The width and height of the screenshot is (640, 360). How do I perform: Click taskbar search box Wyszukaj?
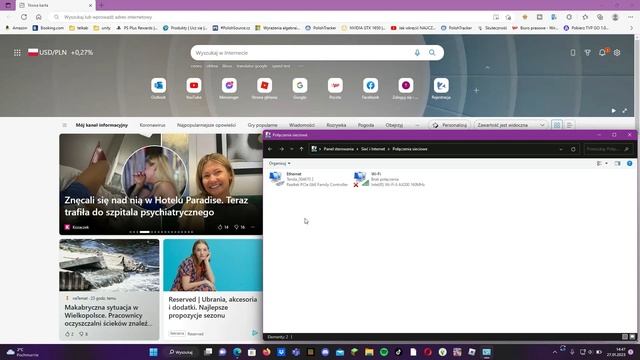click(x=181, y=352)
